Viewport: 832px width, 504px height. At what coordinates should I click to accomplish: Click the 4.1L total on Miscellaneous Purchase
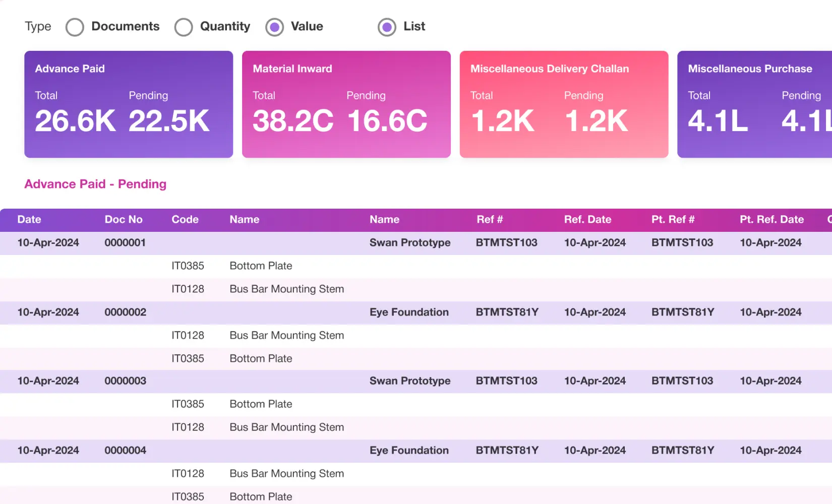[x=718, y=121]
